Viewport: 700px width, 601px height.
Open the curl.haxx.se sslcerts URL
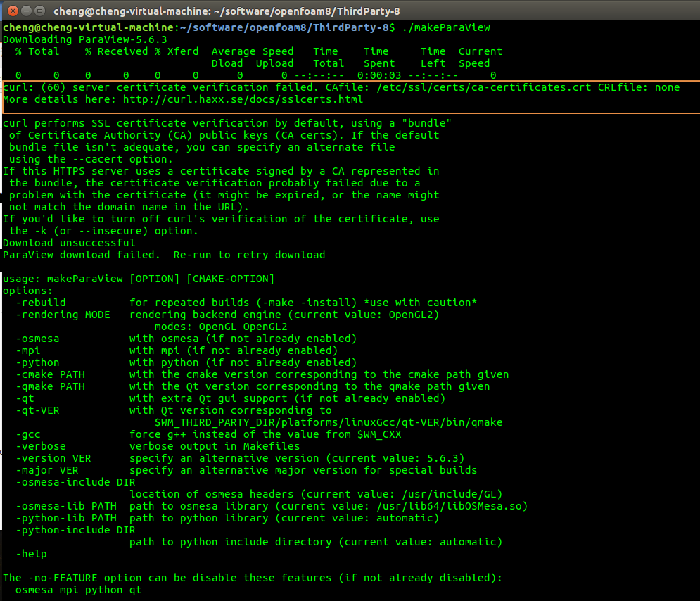pyautogui.click(x=243, y=99)
